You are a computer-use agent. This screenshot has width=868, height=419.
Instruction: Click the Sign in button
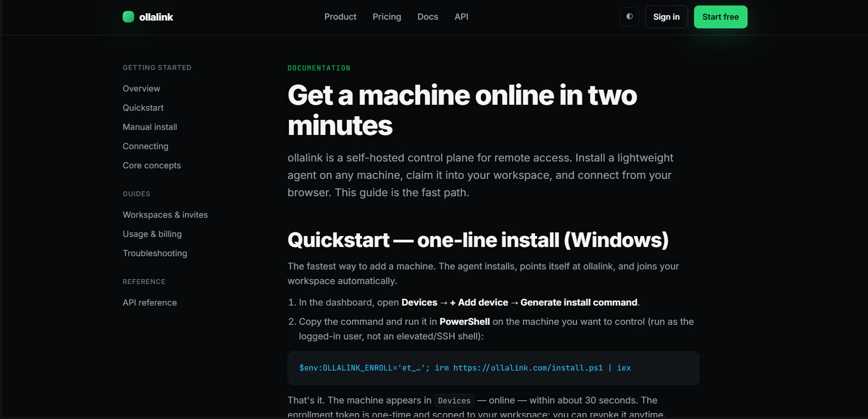[666, 17]
